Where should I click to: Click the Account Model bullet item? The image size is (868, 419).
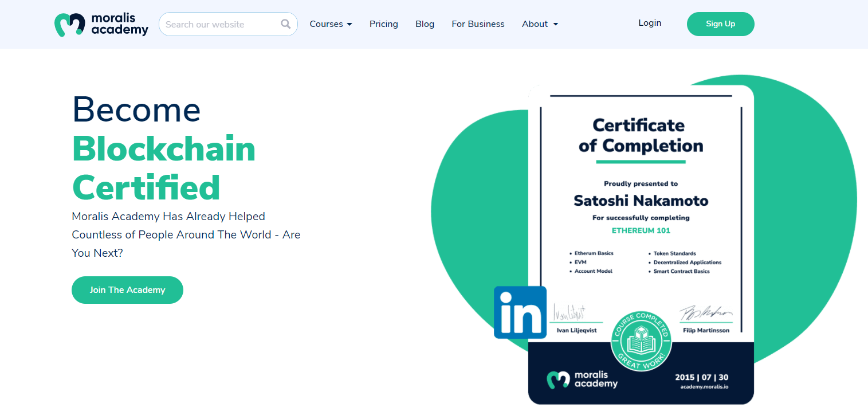click(594, 271)
